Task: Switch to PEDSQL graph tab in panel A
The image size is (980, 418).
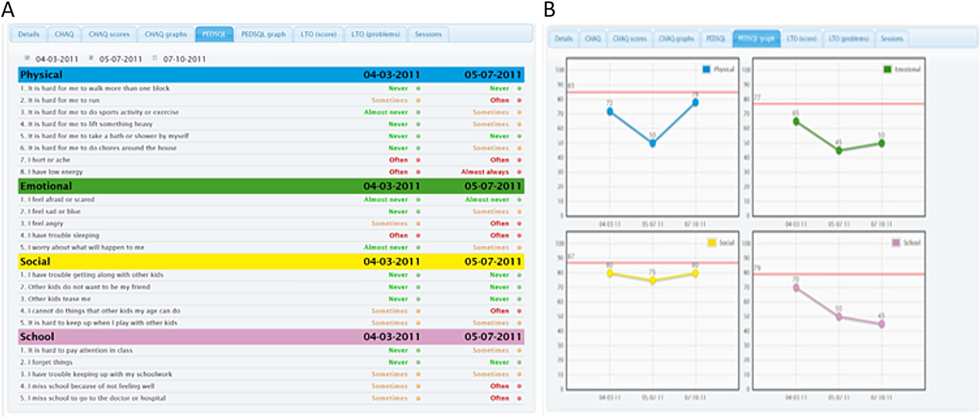Action: [263, 34]
